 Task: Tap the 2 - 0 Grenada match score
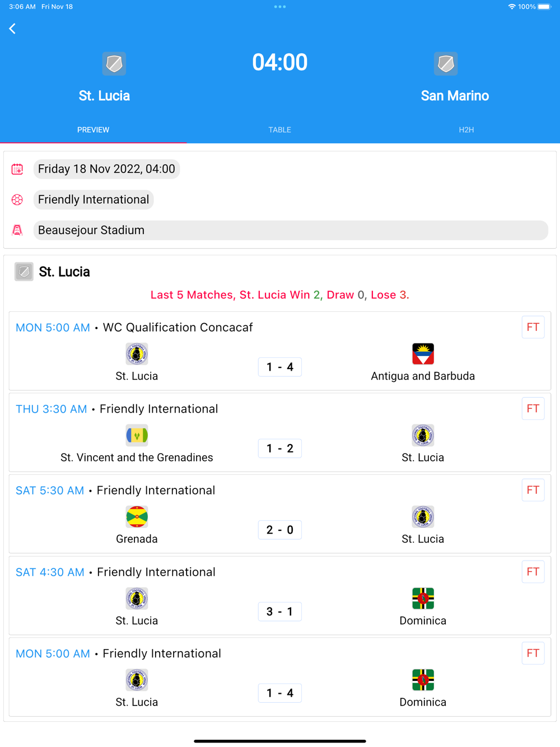click(279, 530)
